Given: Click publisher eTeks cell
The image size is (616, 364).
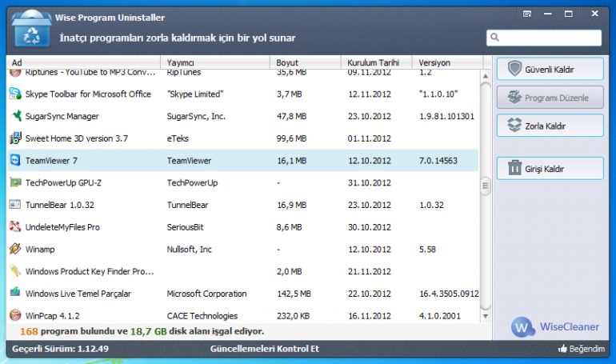Looking at the screenshot, I should 178,138.
